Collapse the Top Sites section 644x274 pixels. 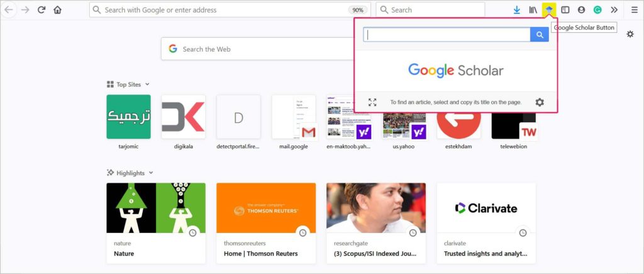[x=147, y=84]
